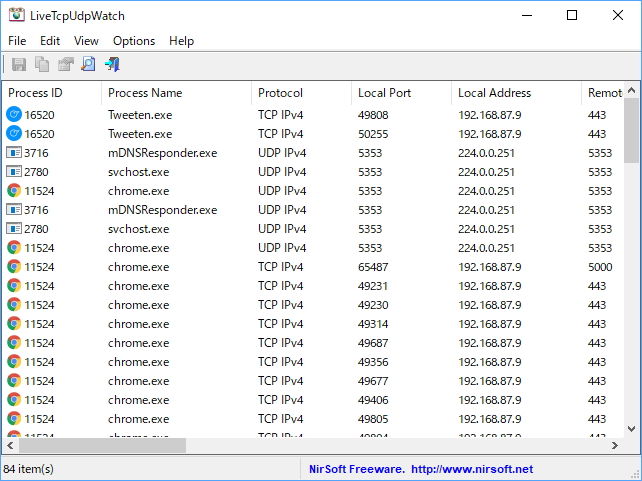Select local port 49406 cell
Image resolution: width=642 pixels, height=481 pixels.
[x=373, y=400]
